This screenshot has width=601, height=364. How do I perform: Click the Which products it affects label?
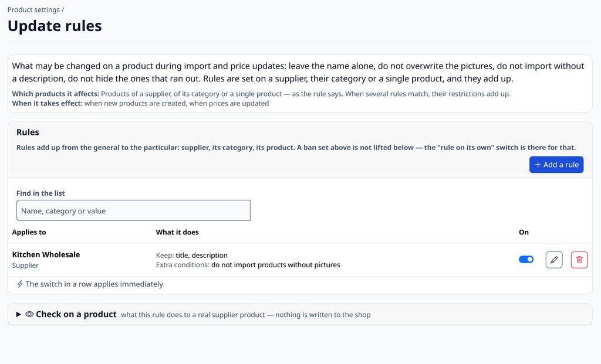pos(56,94)
